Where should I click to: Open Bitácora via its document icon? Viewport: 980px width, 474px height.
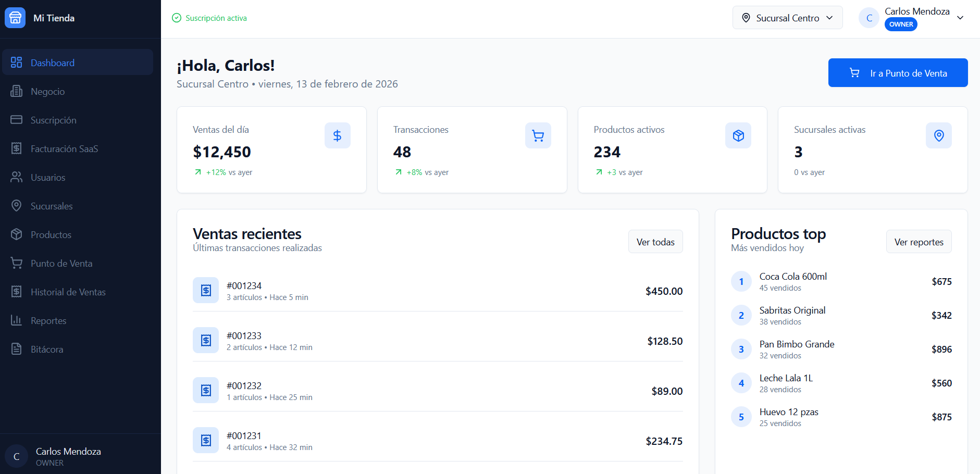click(x=16, y=349)
